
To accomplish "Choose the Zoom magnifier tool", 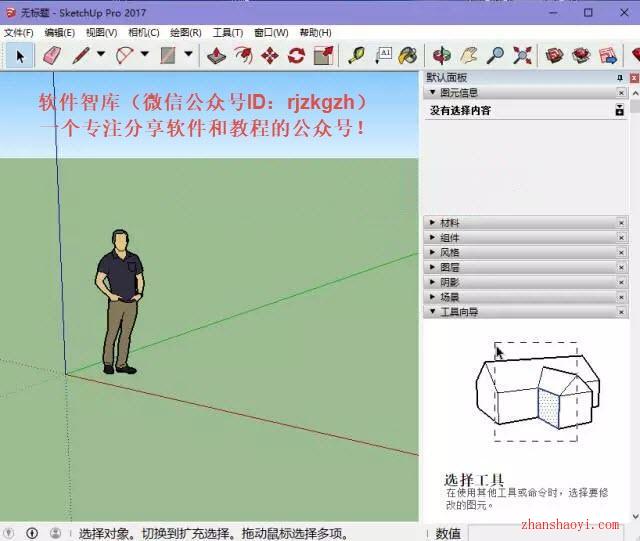I will click(x=495, y=56).
